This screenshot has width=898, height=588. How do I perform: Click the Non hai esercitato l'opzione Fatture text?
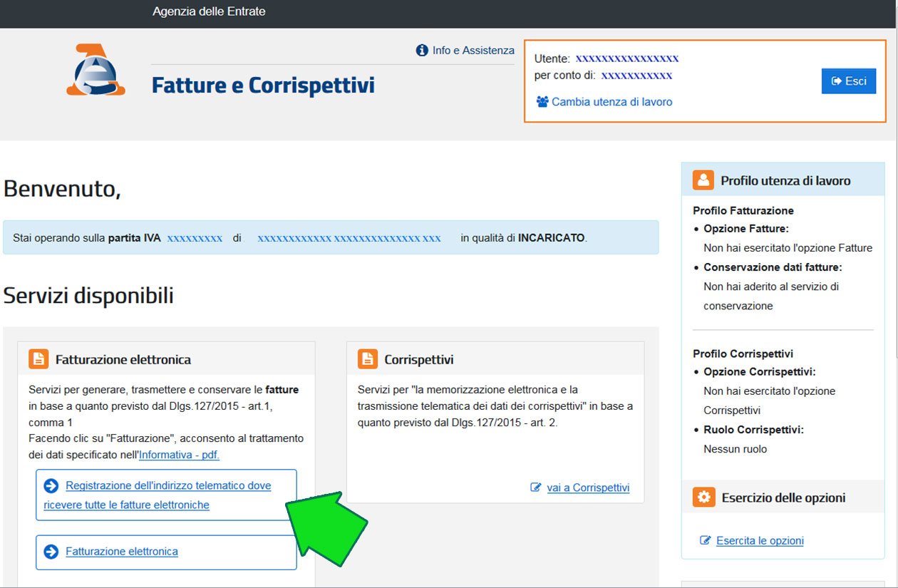[788, 248]
